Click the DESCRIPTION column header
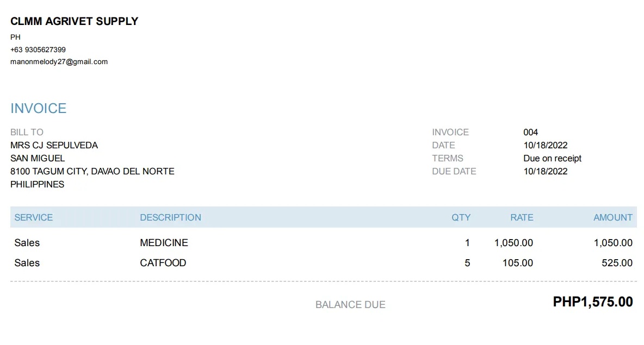Screen dimensions: 644x345 (170, 217)
